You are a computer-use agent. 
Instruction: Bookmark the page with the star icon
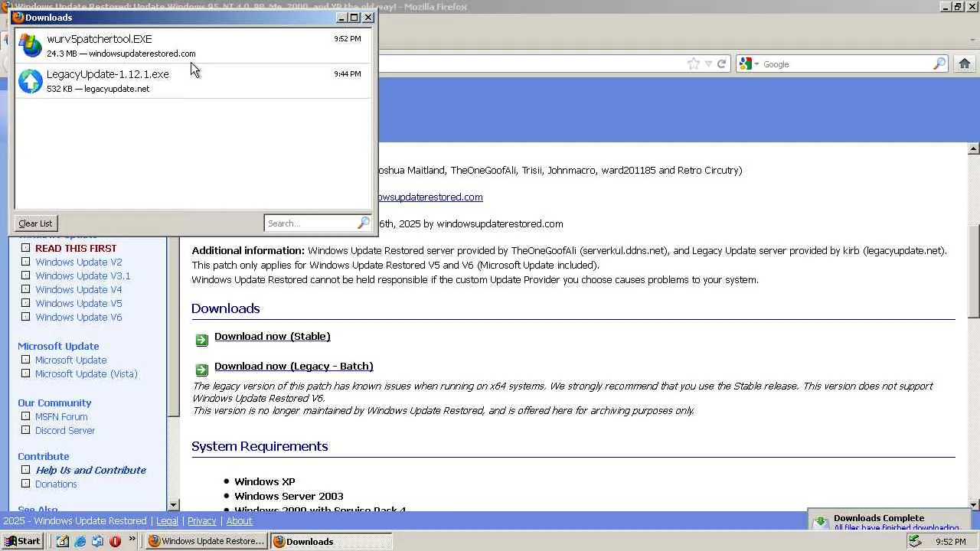click(x=694, y=64)
